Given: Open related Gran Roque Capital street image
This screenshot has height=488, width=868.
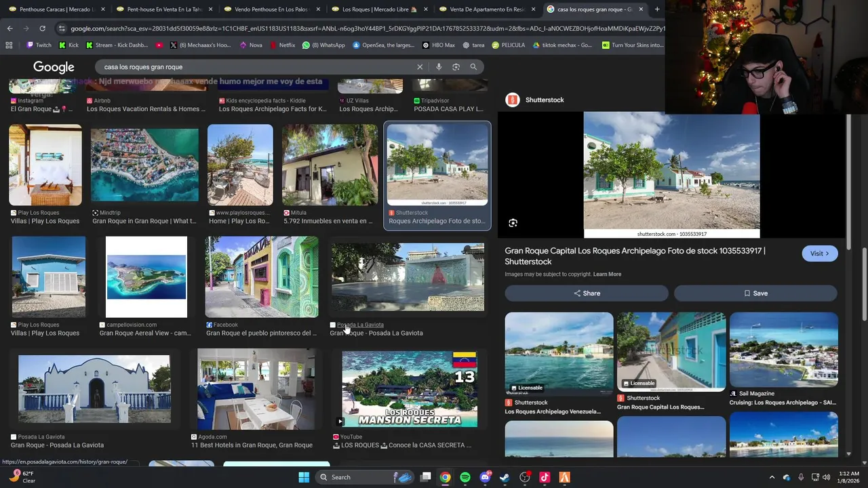Looking at the screenshot, I should (671, 352).
